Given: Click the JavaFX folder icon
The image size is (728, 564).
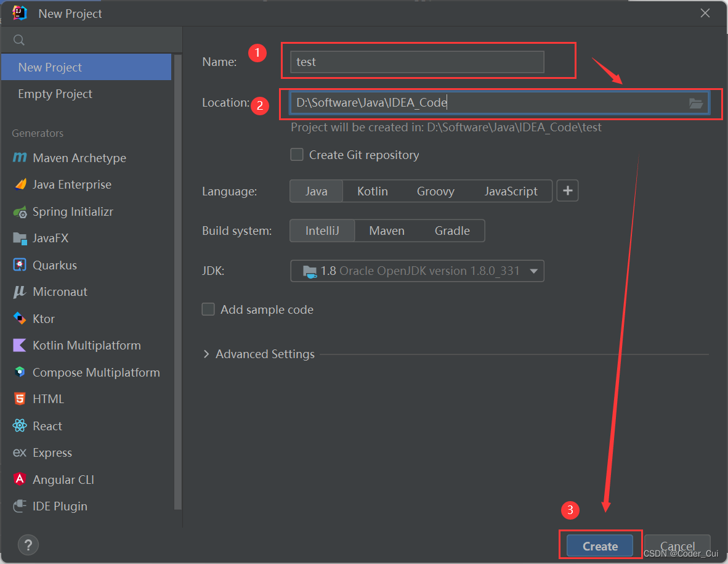Looking at the screenshot, I should click(20, 239).
